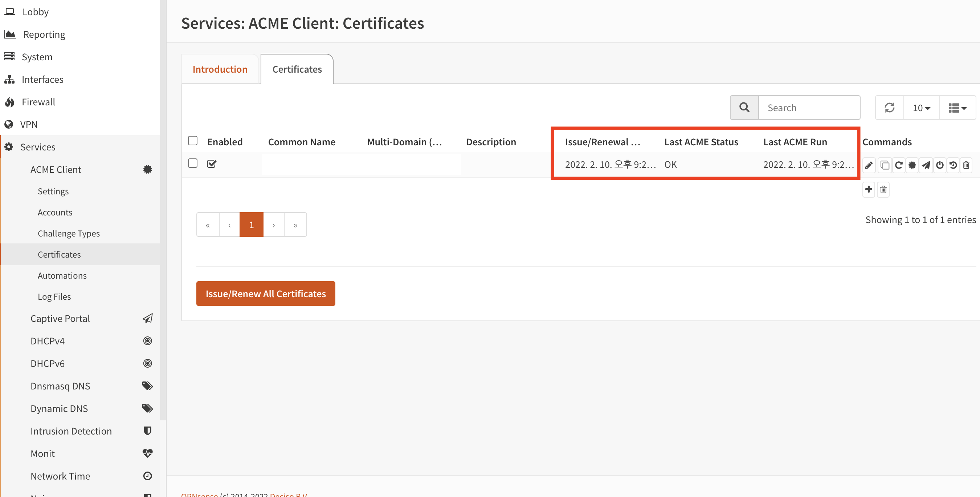This screenshot has width=980, height=497.
Task: Click the certificate-badge command icon in the certificate row
Action: coord(912,165)
